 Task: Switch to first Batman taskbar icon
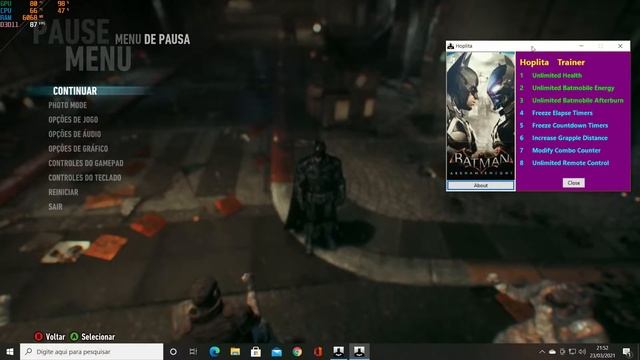click(x=339, y=351)
